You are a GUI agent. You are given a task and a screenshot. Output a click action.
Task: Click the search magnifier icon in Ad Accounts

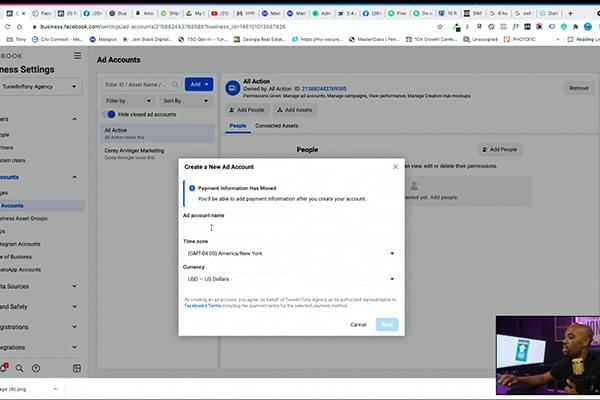coord(177,86)
